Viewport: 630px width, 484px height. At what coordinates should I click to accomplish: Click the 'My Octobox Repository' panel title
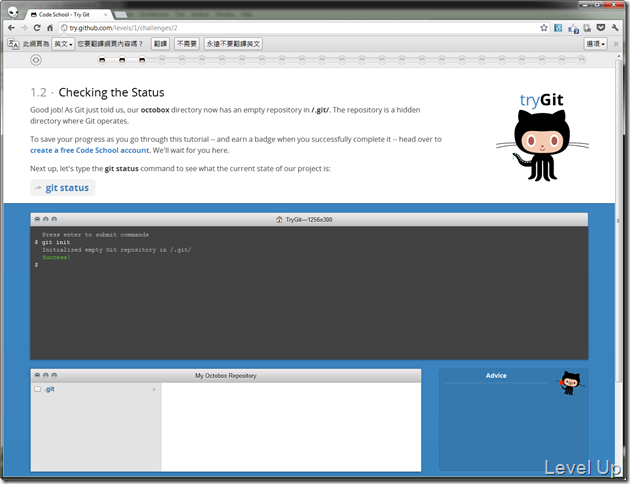coord(225,376)
